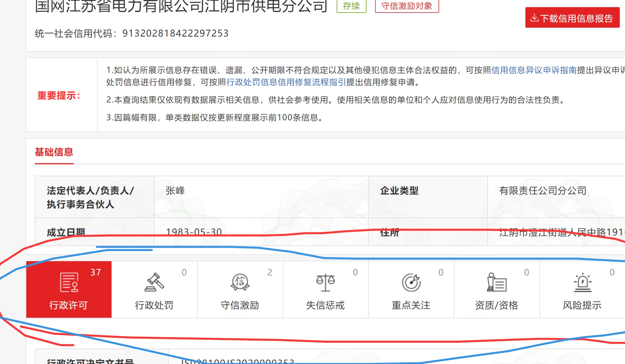
Task: Click the 风险提示 alarm icon
Action: pos(582,282)
